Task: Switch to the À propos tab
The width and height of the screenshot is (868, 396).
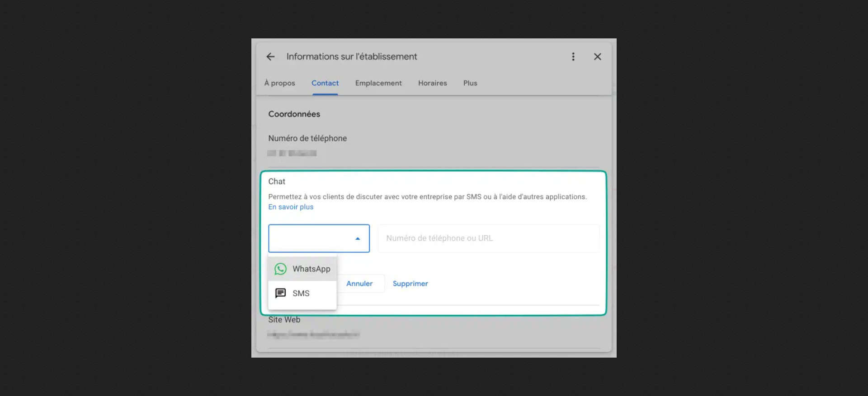Action: pyautogui.click(x=279, y=83)
